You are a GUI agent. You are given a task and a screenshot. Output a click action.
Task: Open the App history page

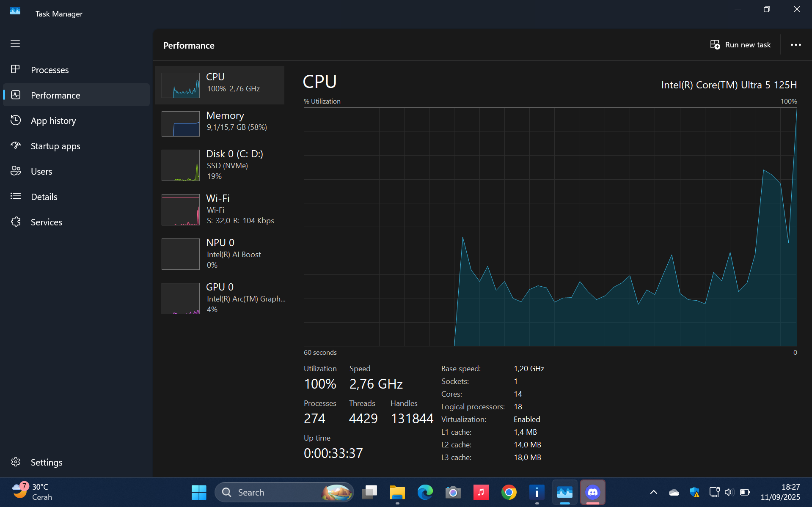pyautogui.click(x=77, y=121)
